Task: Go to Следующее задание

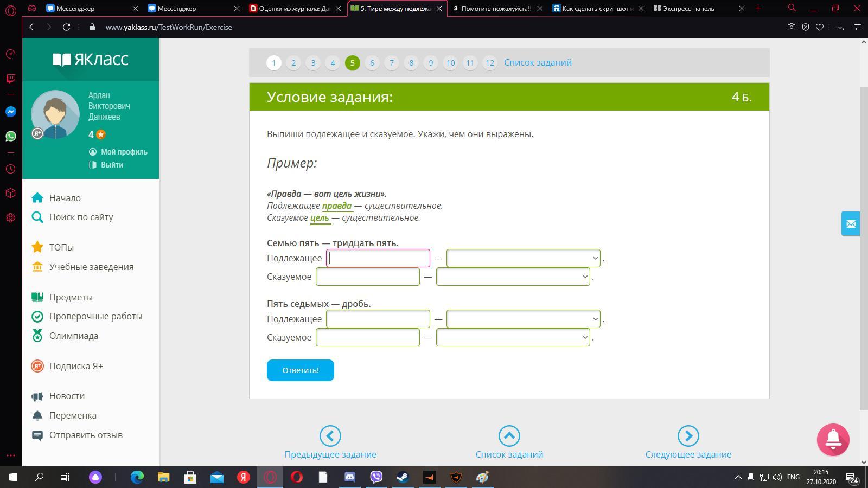Action: coord(688,442)
